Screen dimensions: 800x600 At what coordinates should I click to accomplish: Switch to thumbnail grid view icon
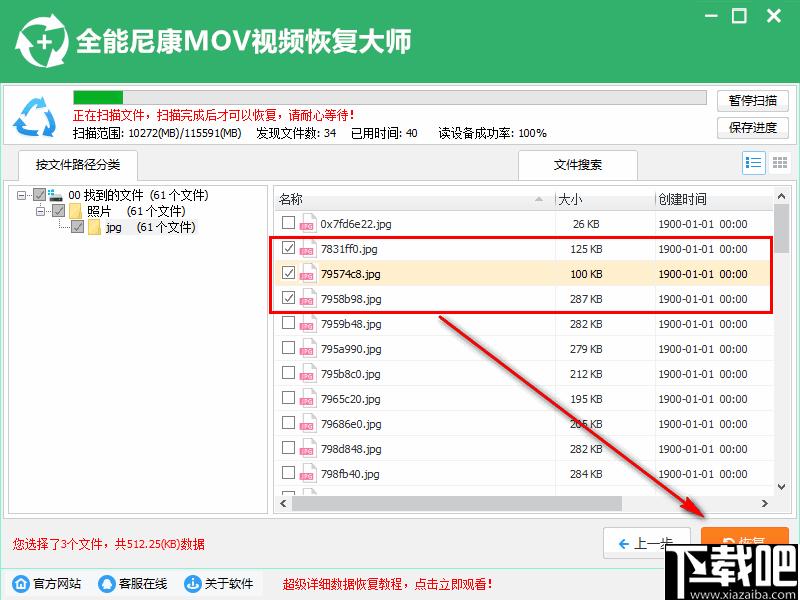point(780,163)
